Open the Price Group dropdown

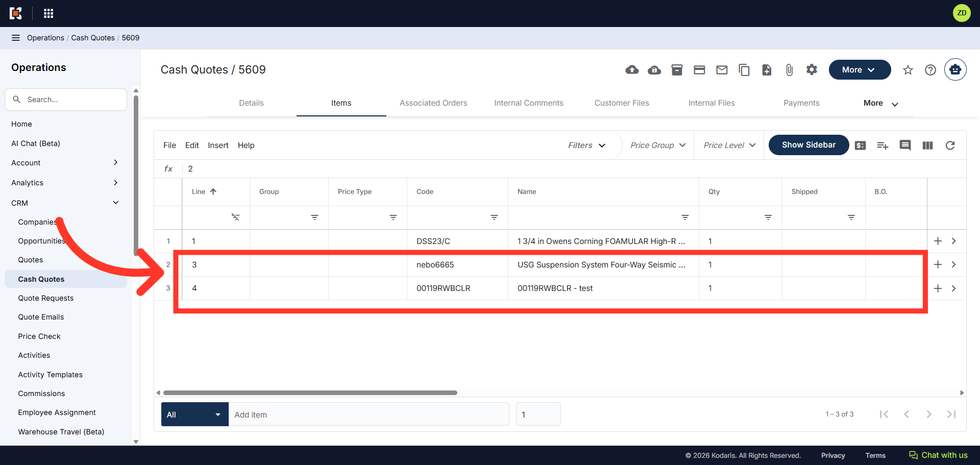658,145
